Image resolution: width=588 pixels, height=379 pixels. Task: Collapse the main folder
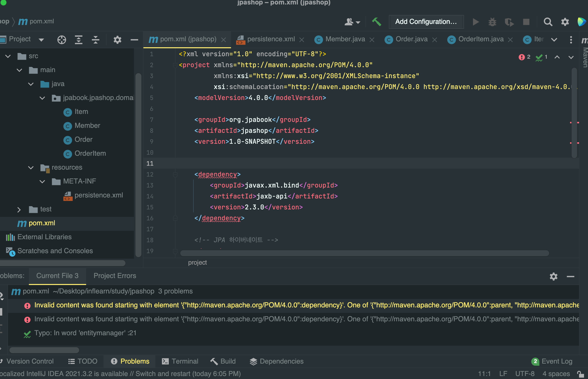[x=19, y=70]
